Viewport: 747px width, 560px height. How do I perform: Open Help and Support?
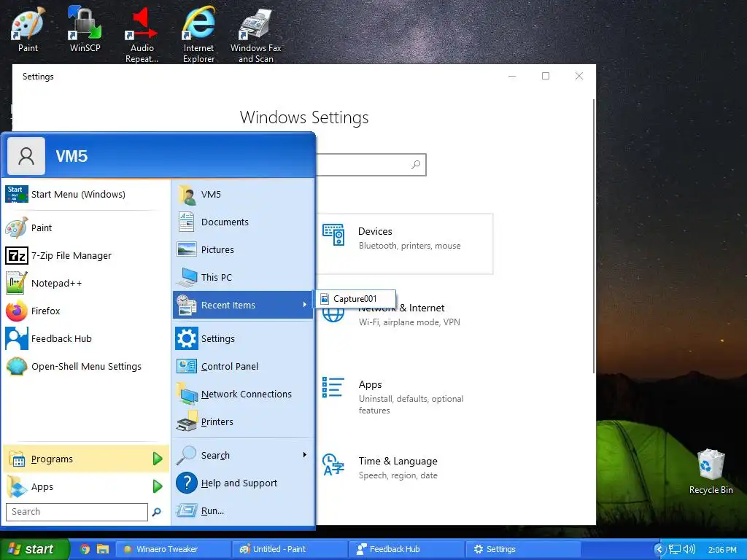[x=243, y=483]
